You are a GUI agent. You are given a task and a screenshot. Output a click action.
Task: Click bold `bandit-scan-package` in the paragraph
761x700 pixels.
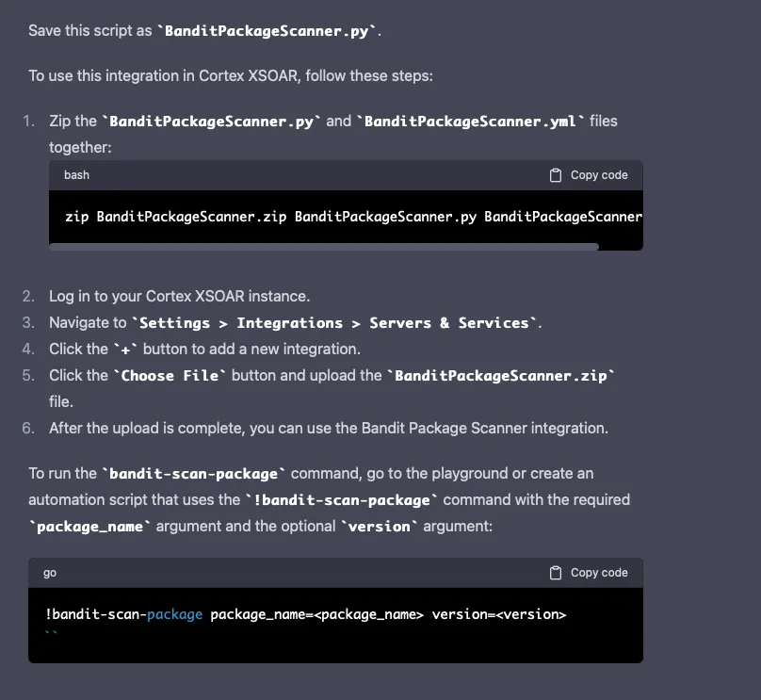click(193, 474)
